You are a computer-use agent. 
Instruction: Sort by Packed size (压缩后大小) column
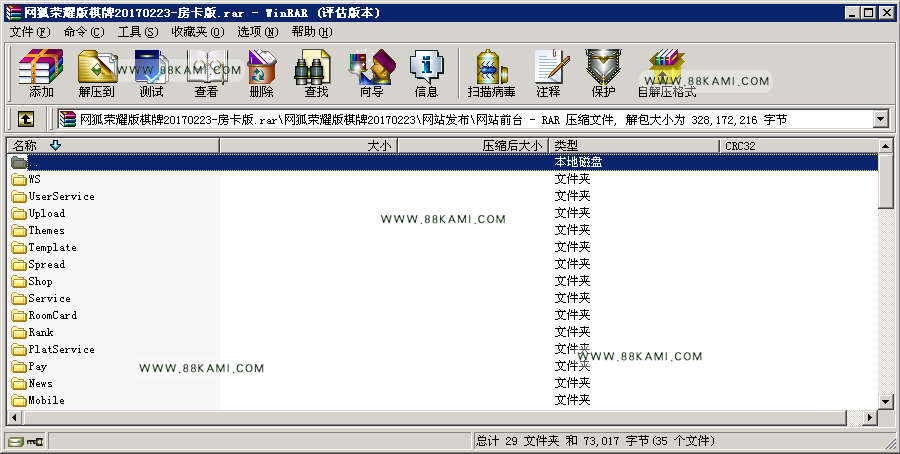pos(473,146)
